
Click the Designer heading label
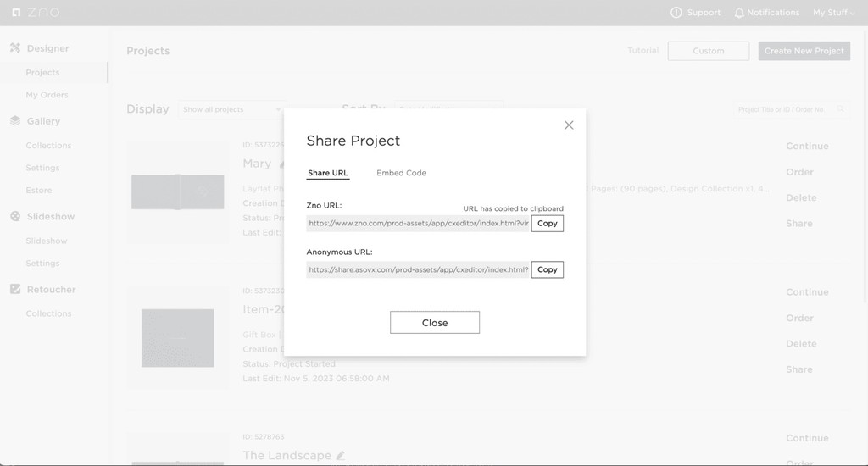pyautogui.click(x=48, y=48)
